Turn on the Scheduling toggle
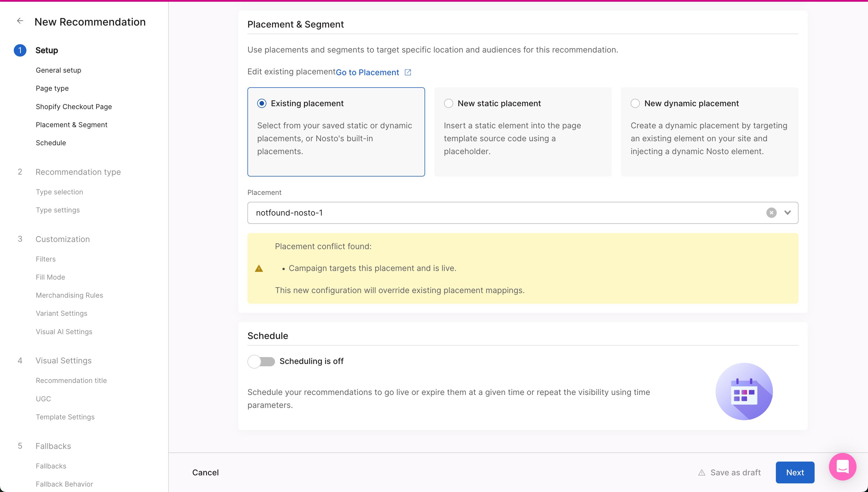The image size is (868, 492). 261,361
